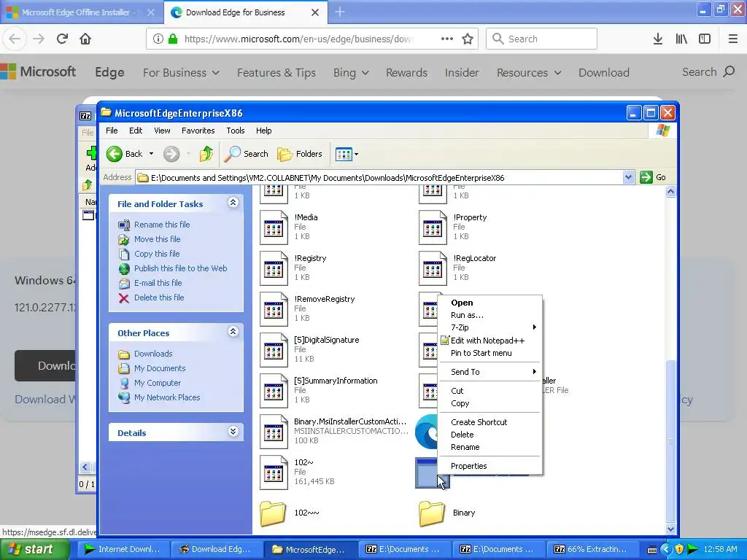The height and width of the screenshot is (560, 747).
Task: Choose Copy in context menu
Action: pos(489,403)
